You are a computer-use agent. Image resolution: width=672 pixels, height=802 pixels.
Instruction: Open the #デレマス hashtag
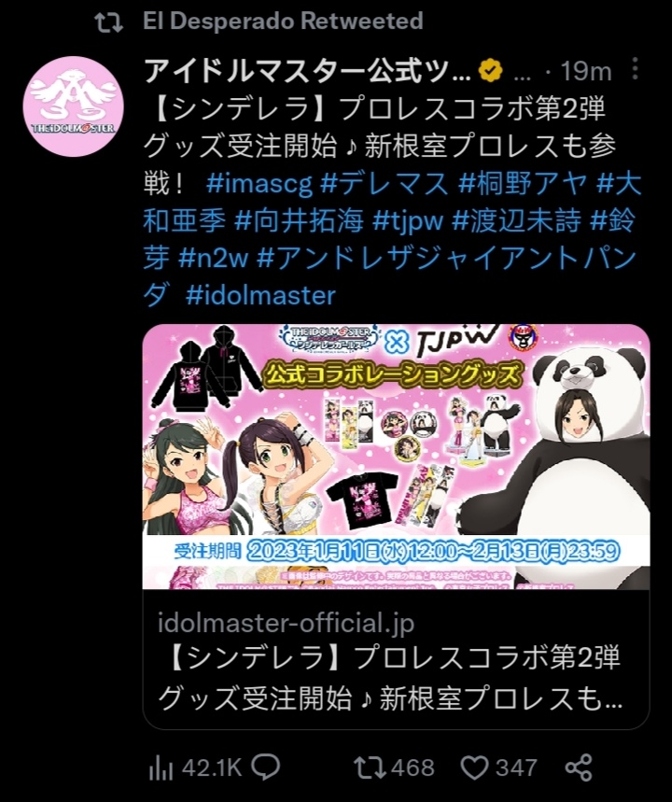click(x=385, y=184)
